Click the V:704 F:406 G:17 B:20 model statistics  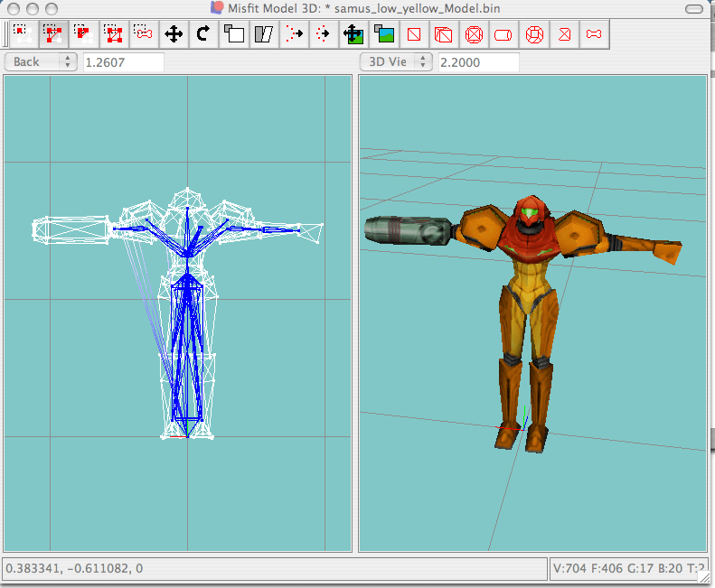click(628, 568)
